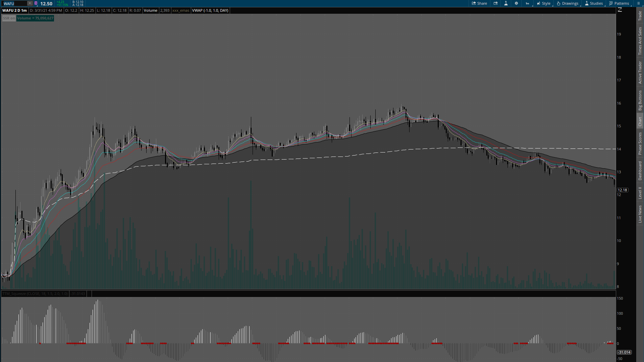
Task: Click the Share button
Action: pos(479,3)
